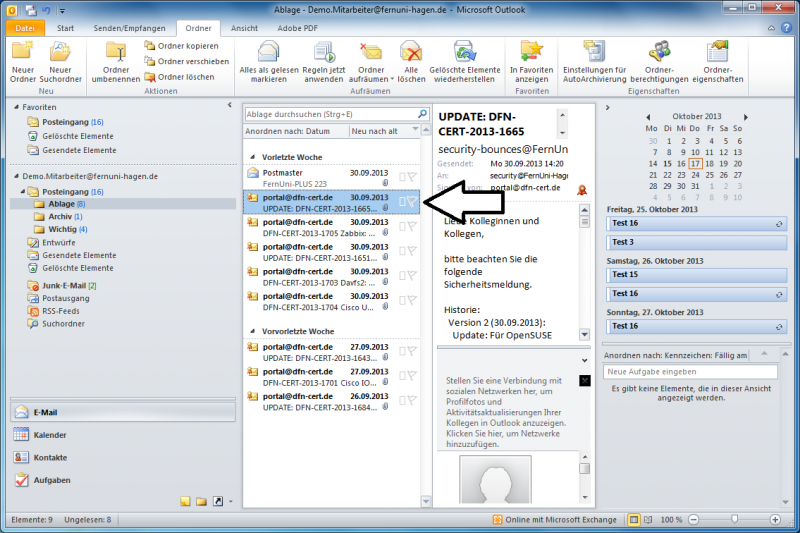Open the Junk-E-Mail folder

point(64,286)
